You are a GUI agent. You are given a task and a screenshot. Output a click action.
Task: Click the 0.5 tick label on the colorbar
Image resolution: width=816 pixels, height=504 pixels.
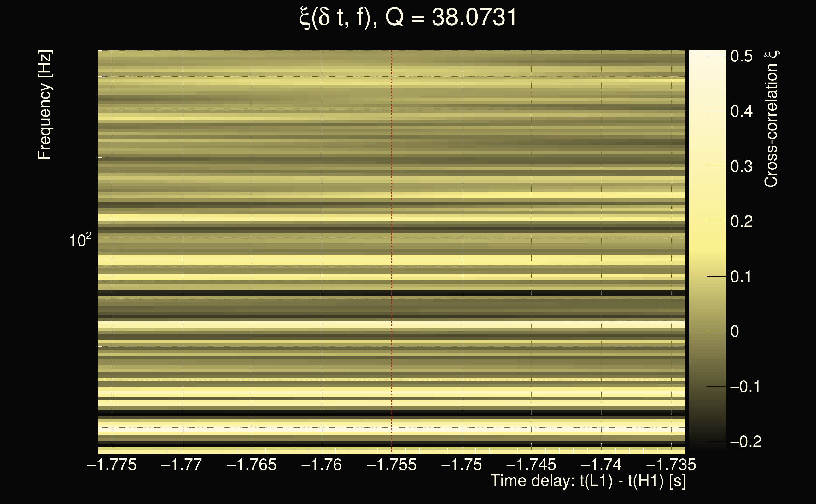pyautogui.click(x=741, y=56)
